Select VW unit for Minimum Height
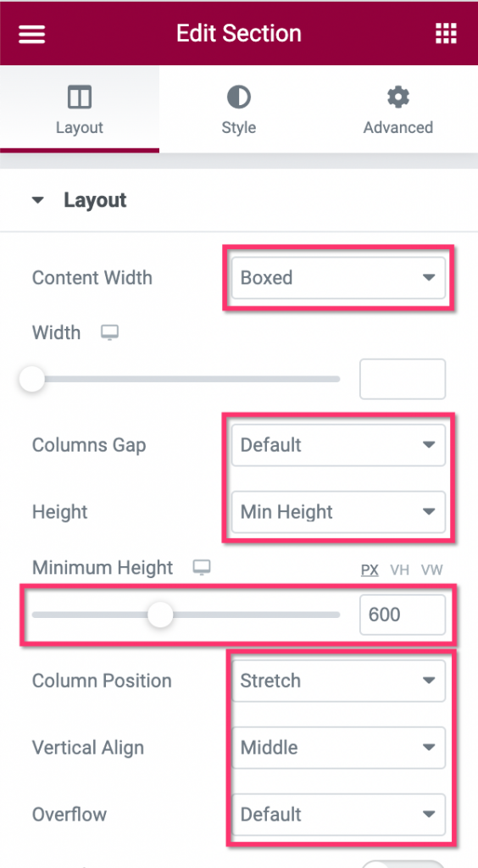Viewport: 478px width, 868px height. 431,570
